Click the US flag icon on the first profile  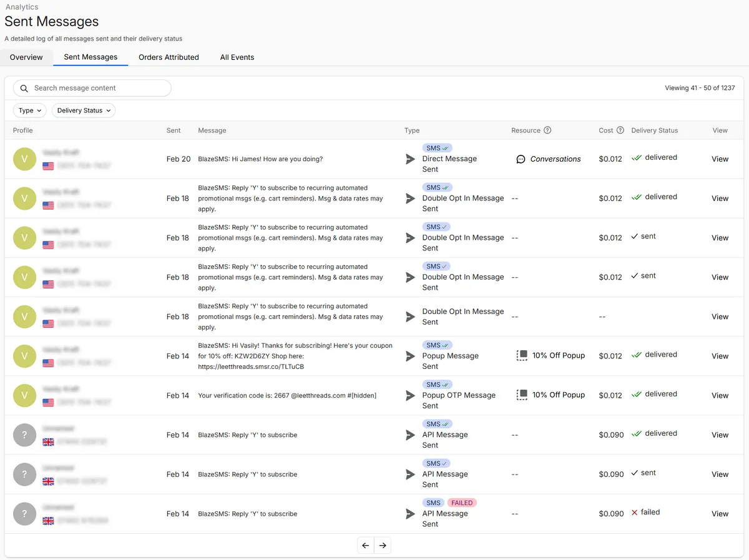tap(48, 166)
